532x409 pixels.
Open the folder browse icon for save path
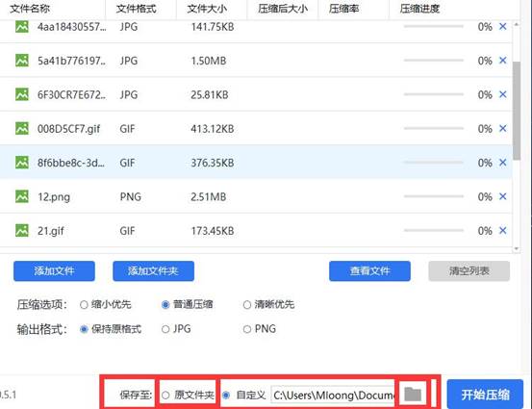413,395
